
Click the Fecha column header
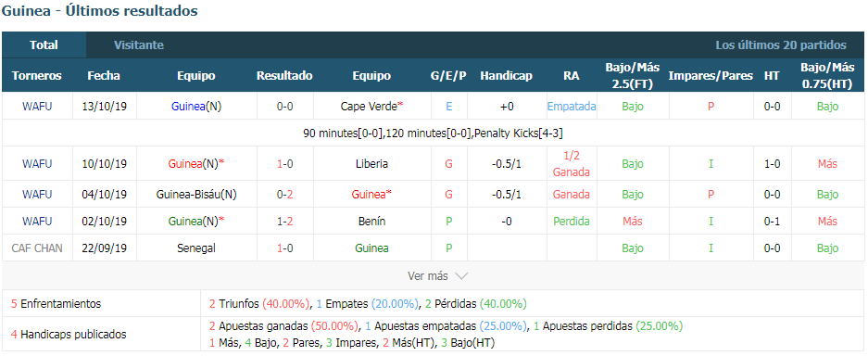[x=104, y=76]
